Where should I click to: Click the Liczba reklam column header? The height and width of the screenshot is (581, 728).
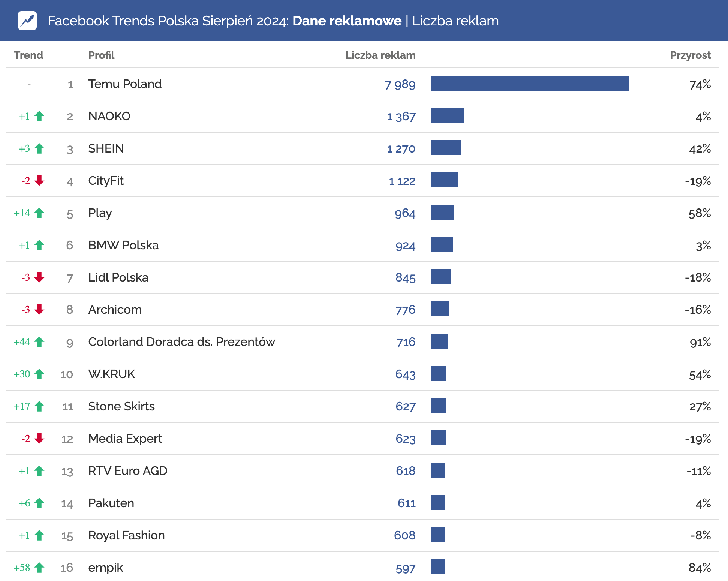click(x=380, y=55)
